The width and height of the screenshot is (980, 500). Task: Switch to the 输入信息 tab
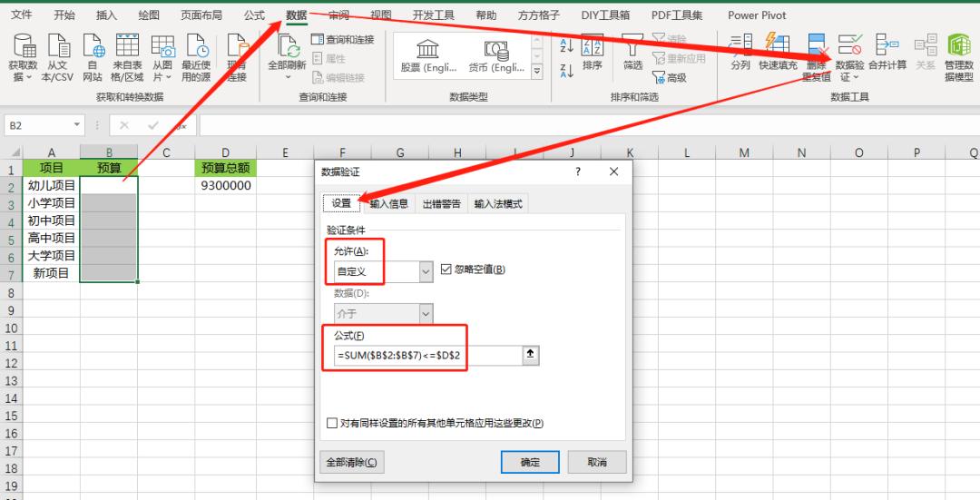[x=388, y=204]
